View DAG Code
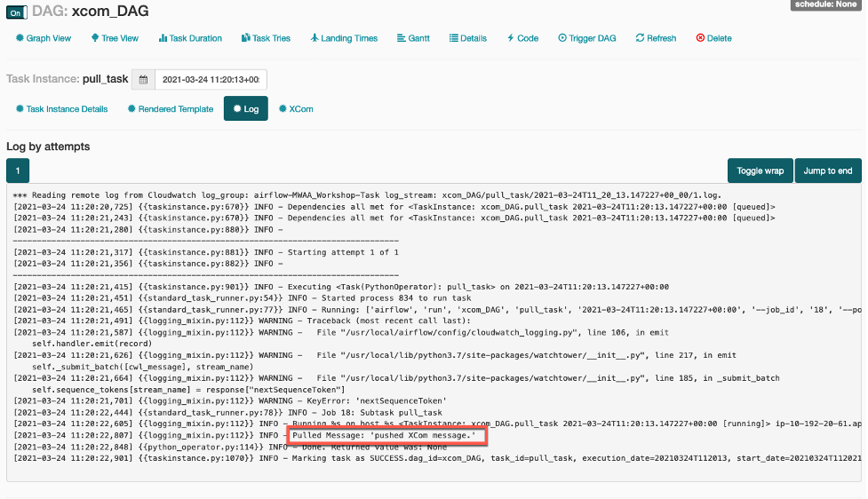The height and width of the screenshot is (499, 868). (x=522, y=38)
